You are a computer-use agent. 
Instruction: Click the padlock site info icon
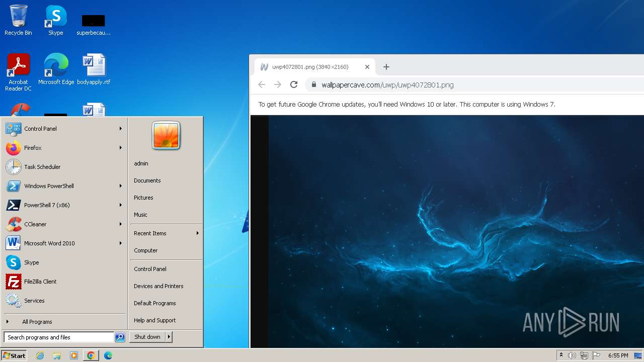pyautogui.click(x=314, y=84)
